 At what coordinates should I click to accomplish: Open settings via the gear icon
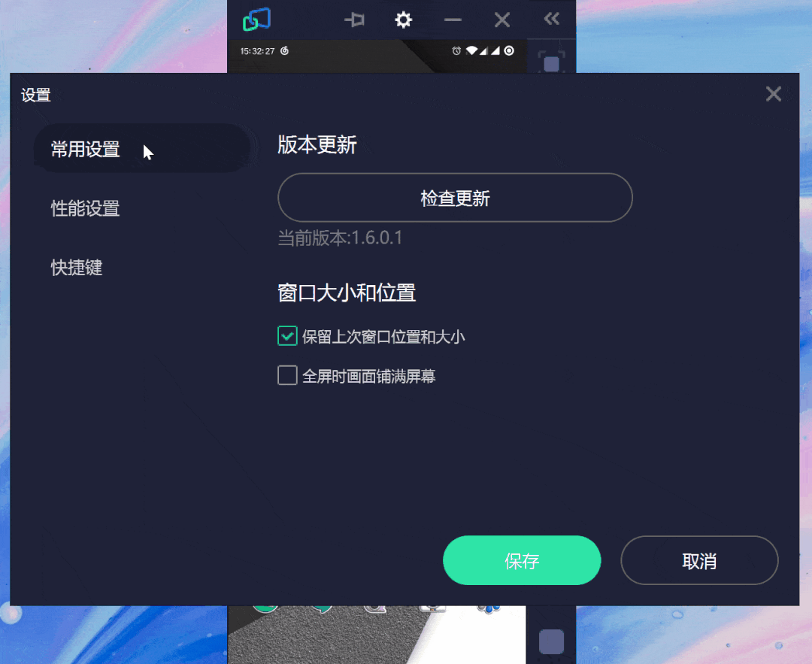pos(403,20)
